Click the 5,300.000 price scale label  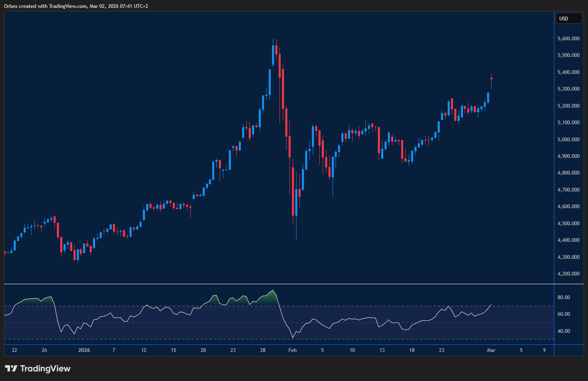pyautogui.click(x=568, y=89)
